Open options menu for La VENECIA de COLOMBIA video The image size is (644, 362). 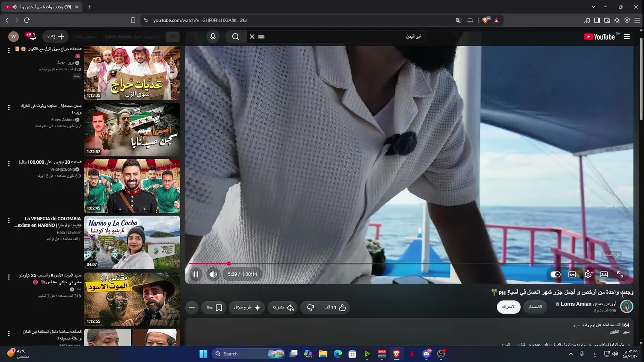(x=9, y=220)
